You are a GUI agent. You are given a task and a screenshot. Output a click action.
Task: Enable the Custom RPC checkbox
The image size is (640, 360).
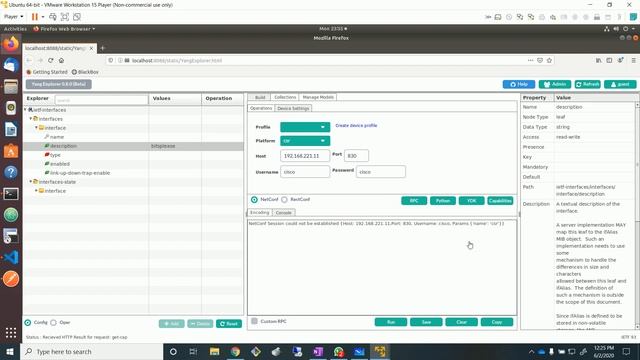254,321
